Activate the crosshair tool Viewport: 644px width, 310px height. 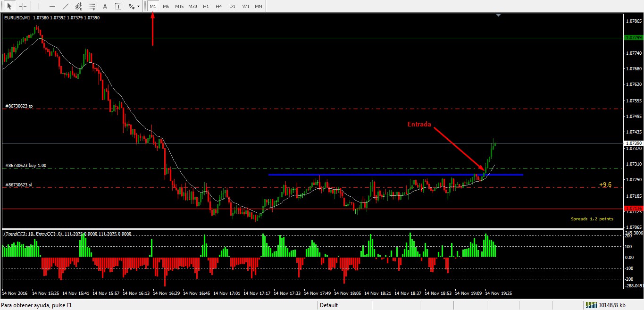click(22, 7)
